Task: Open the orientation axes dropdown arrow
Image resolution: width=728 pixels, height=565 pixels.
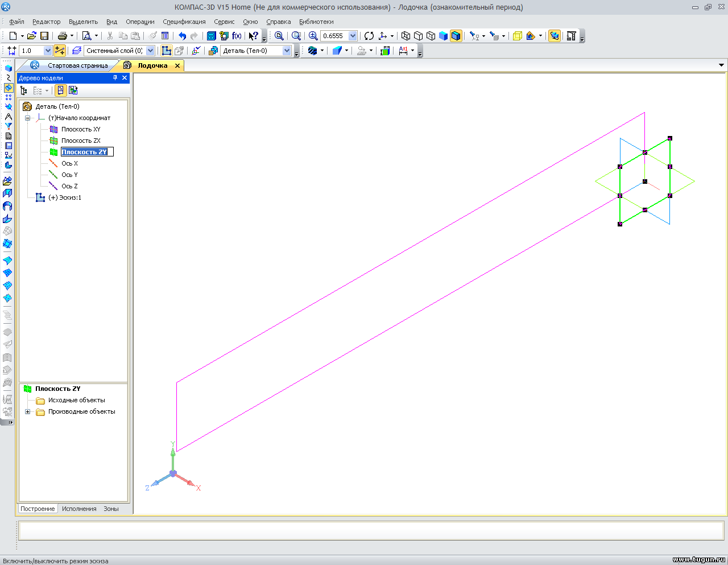Action: pyautogui.click(x=392, y=36)
